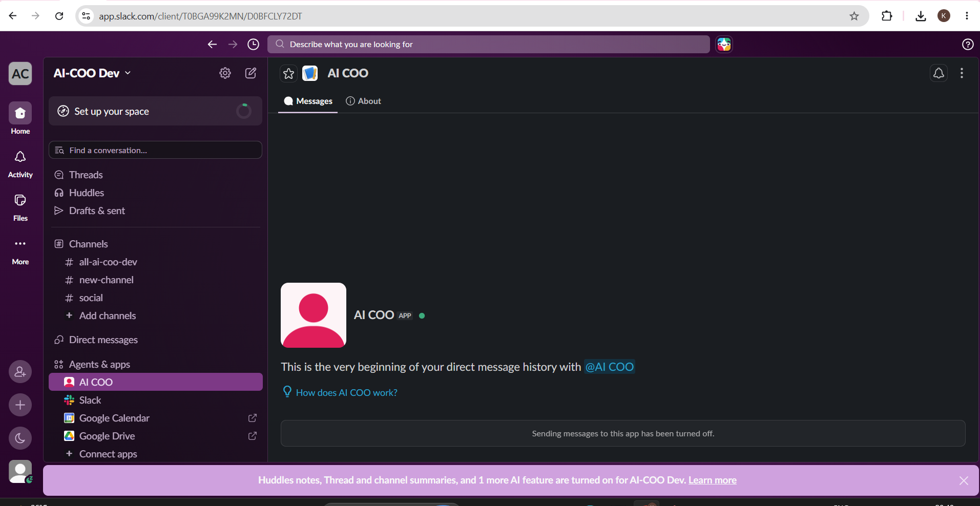Focus the Find a conversation field
Screen dimensions: 980x506
click(x=155, y=150)
